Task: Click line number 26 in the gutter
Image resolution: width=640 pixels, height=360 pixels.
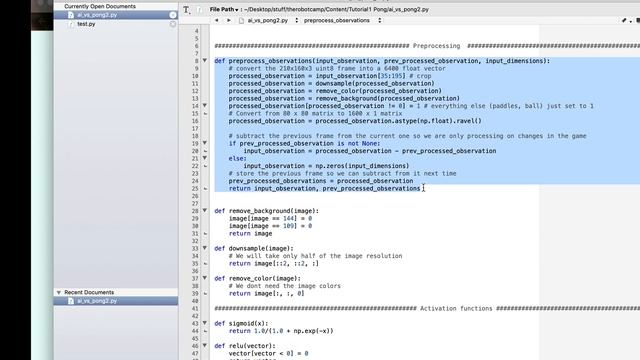Action: click(x=195, y=196)
